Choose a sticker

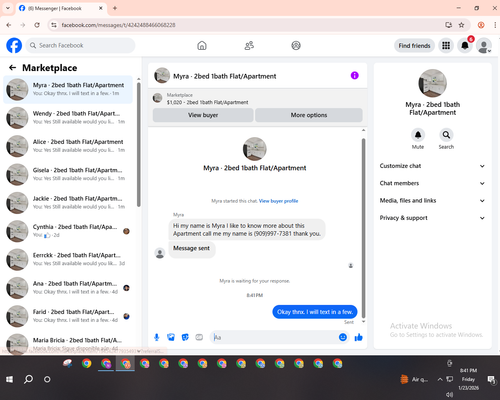point(185,337)
